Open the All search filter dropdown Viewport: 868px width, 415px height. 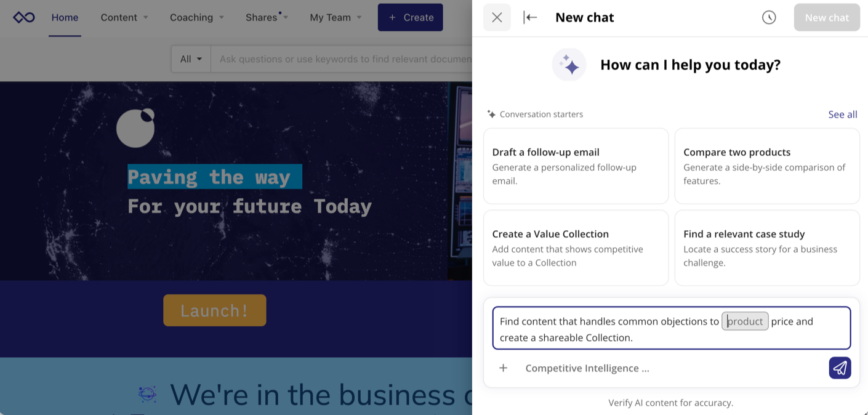click(x=191, y=59)
